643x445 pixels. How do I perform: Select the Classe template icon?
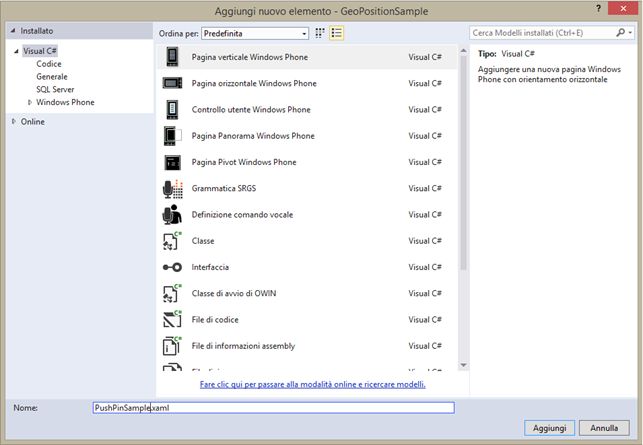(x=172, y=241)
